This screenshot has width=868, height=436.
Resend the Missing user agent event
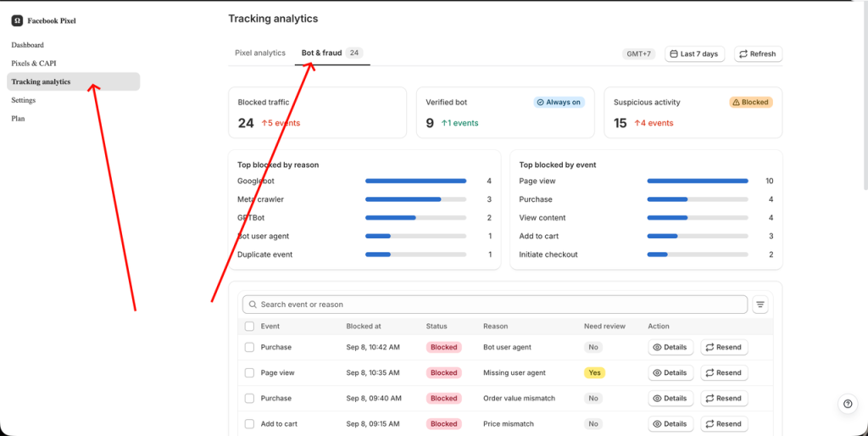(x=724, y=373)
